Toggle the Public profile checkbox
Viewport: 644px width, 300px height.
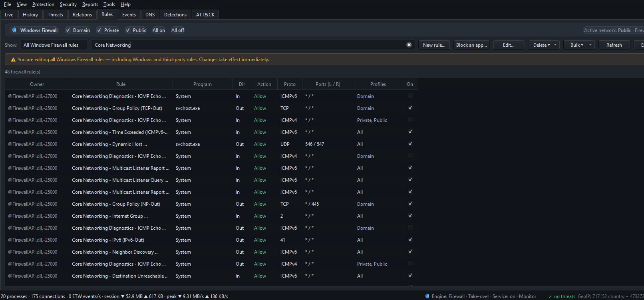coord(128,30)
